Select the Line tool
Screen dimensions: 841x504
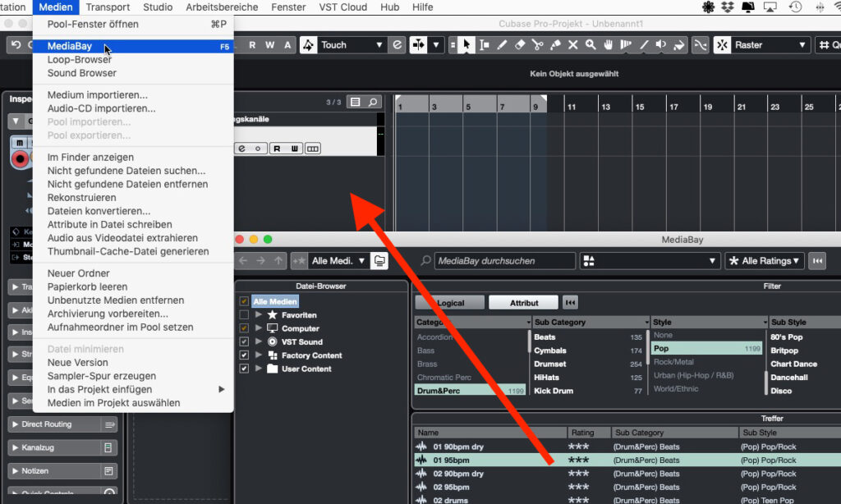tap(644, 45)
